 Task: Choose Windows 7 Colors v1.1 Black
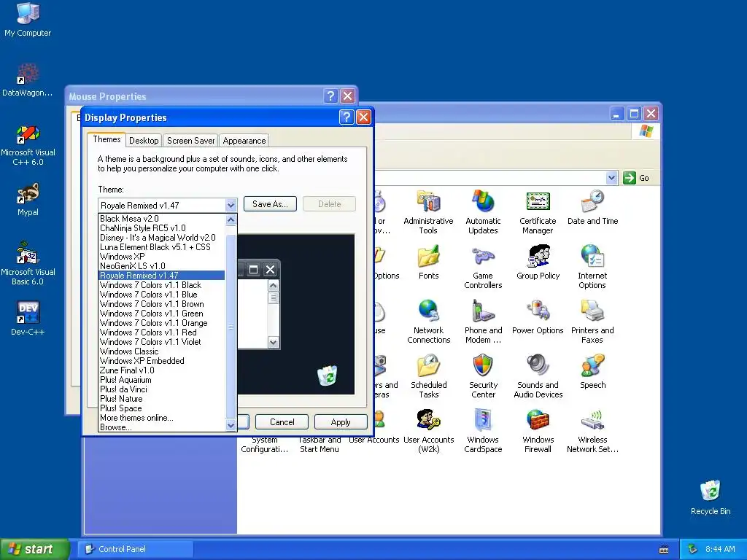click(161, 285)
